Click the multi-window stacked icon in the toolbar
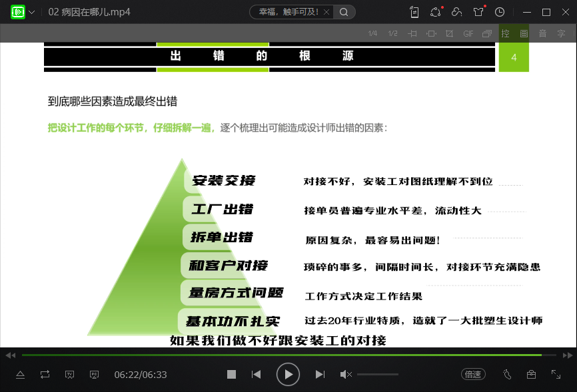577x392 pixels. click(x=487, y=33)
